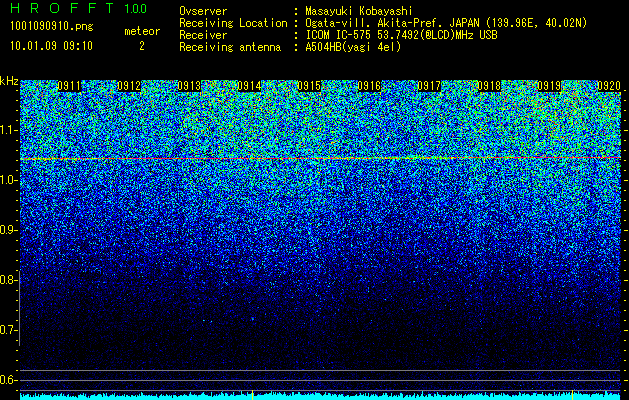Select the A504HB(yagi 4el) antenna text
Screen dimensions: 629x400
coord(353,47)
